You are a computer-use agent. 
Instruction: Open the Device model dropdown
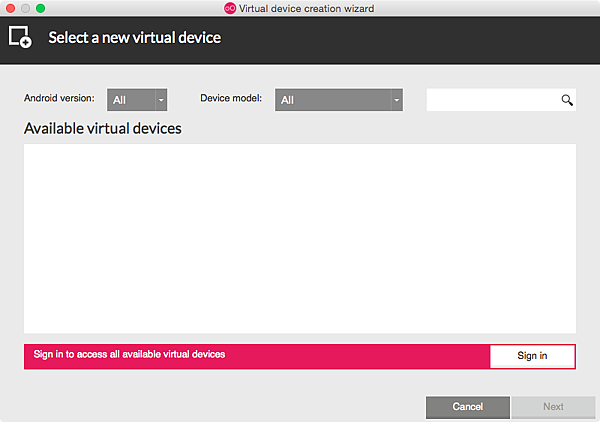333,100
